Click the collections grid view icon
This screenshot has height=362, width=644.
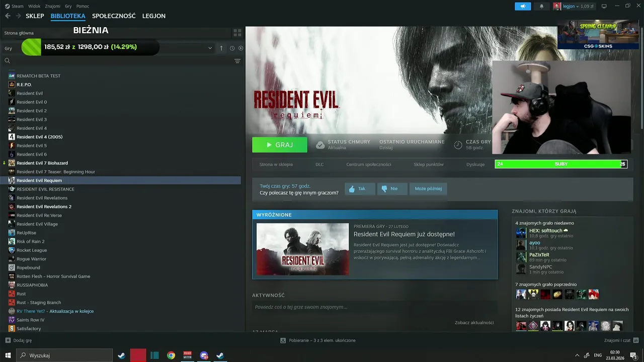pyautogui.click(x=237, y=33)
